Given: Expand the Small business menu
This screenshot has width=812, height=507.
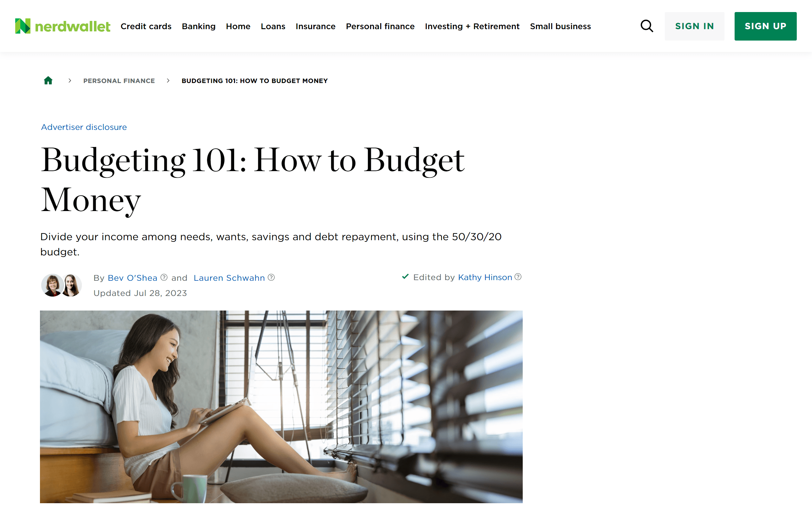Looking at the screenshot, I should (560, 26).
